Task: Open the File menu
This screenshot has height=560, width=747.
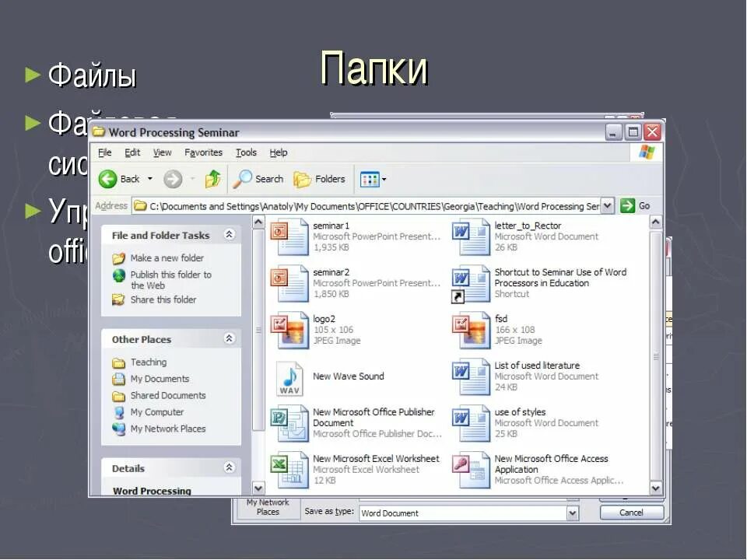Action: pyautogui.click(x=105, y=152)
